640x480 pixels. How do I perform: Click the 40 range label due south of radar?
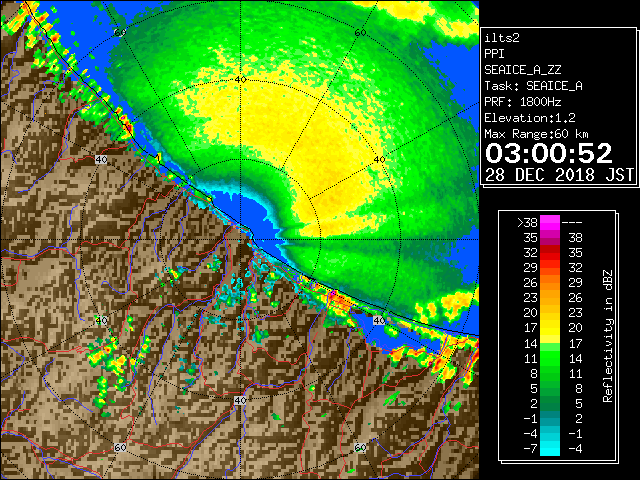point(240,400)
